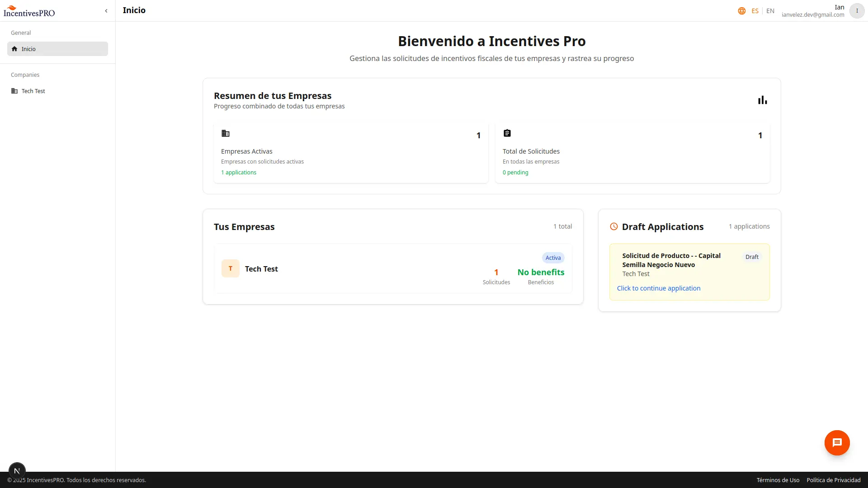Open Política de Privacidad link
The width and height of the screenshot is (868, 488).
tap(833, 480)
